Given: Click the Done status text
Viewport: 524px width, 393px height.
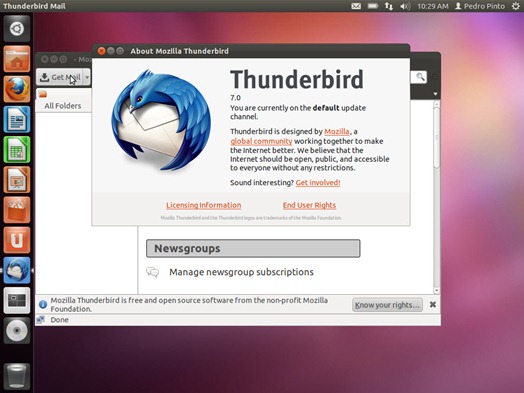Looking at the screenshot, I should pyautogui.click(x=59, y=320).
